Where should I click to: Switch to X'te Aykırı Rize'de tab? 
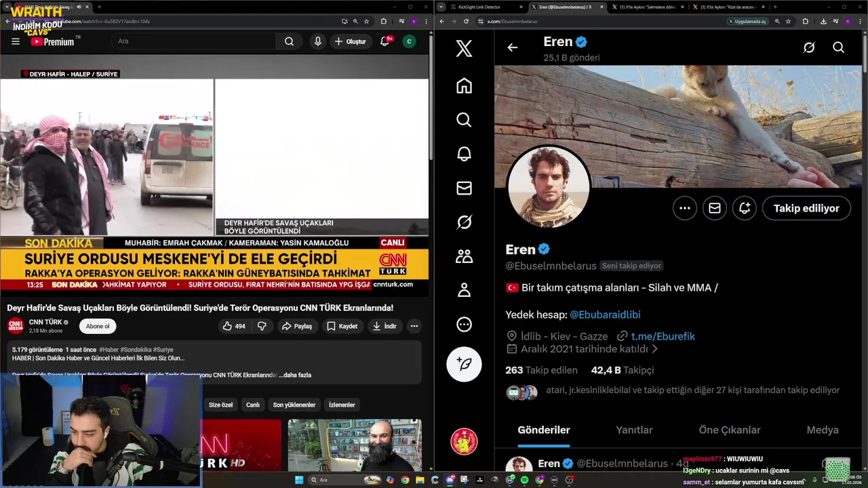(728, 7)
